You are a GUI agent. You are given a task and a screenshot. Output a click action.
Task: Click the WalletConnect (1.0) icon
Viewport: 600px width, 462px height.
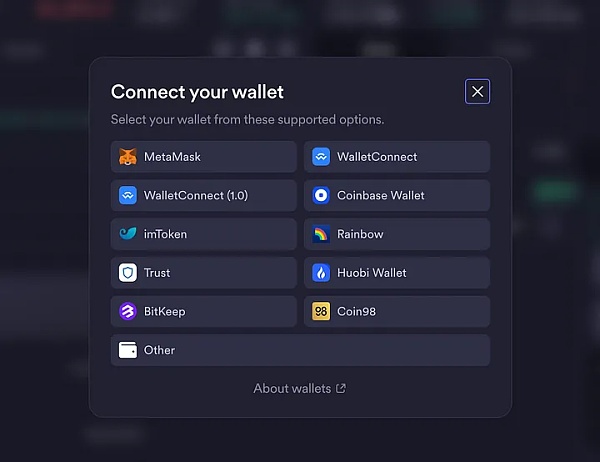coord(128,196)
